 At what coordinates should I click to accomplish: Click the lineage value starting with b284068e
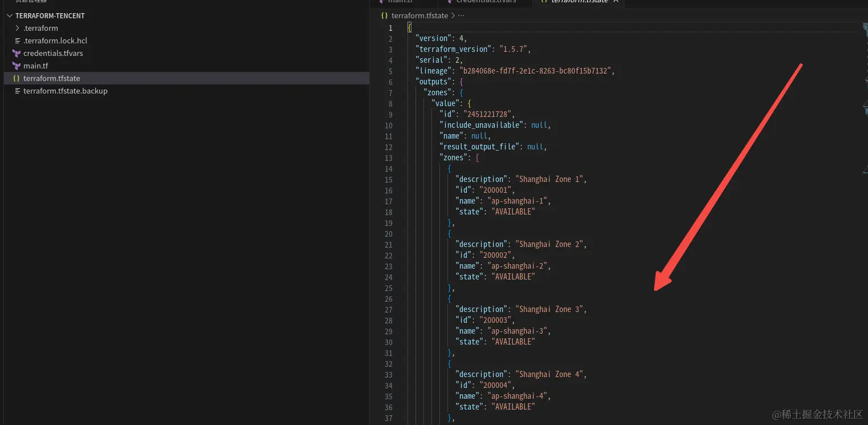tap(535, 71)
